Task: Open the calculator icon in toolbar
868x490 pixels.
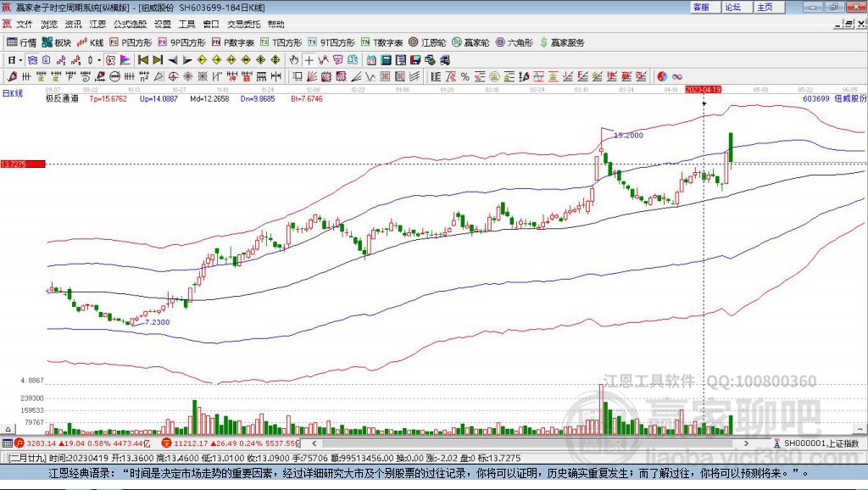Action: point(386,60)
